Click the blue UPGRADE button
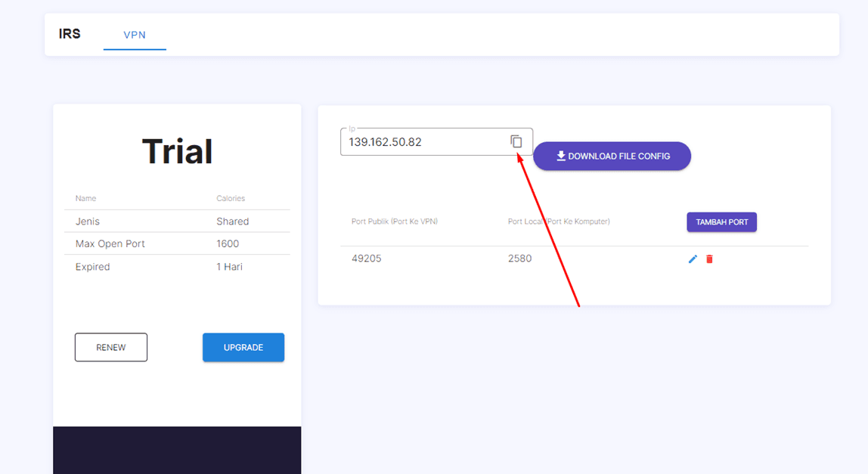This screenshot has width=868, height=474. [x=243, y=348]
